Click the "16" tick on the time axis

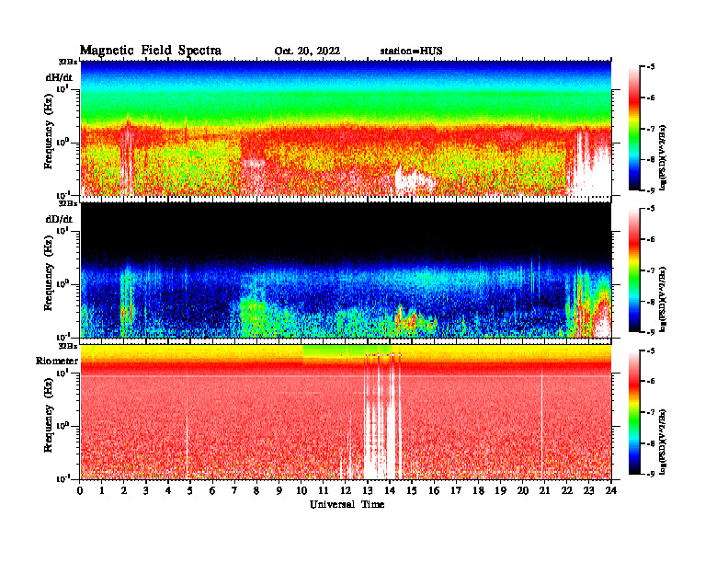point(434,490)
